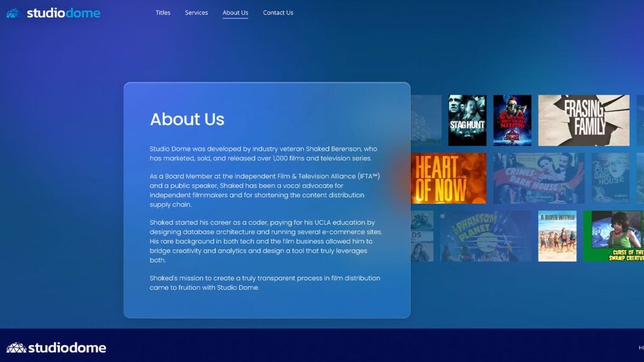Image resolution: width=644 pixels, height=362 pixels.
Task: Open The Old Dark House poster
Action: pyautogui.click(x=610, y=178)
